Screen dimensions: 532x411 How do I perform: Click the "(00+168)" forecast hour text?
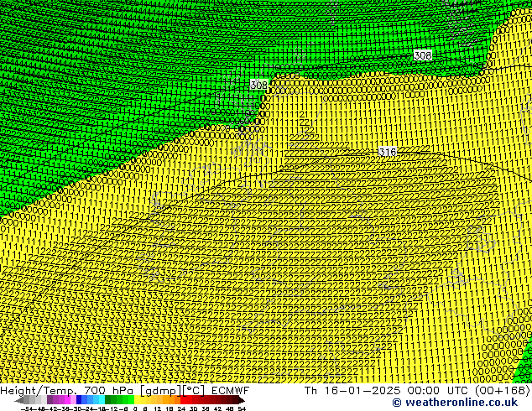pyautogui.click(x=503, y=390)
